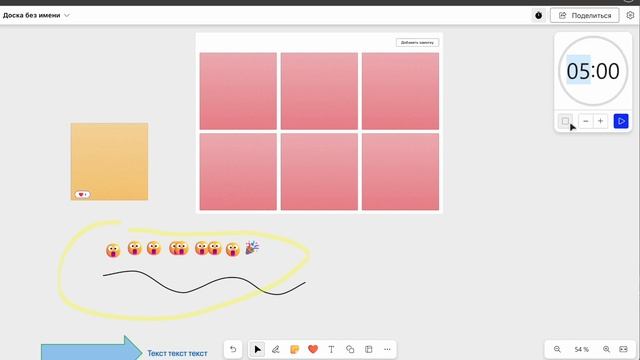Start the timer with the blue play button
The width and height of the screenshot is (640, 360).
621,121
